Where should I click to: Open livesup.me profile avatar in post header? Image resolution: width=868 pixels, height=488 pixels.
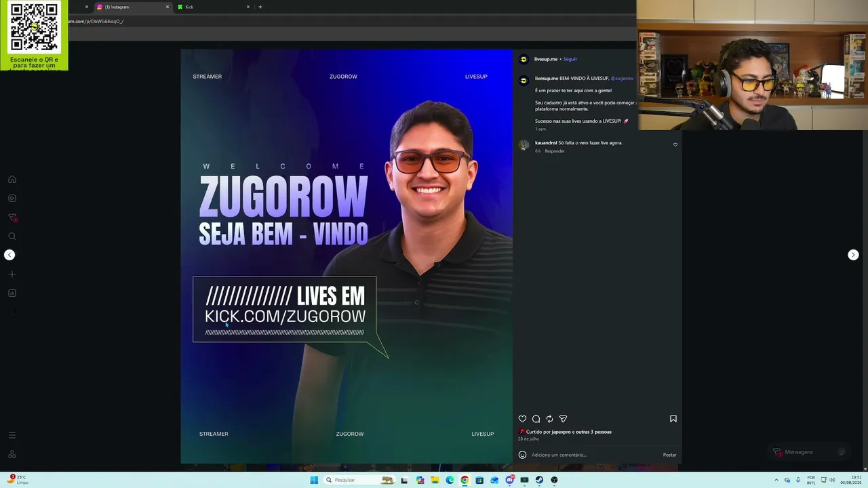[x=524, y=59]
